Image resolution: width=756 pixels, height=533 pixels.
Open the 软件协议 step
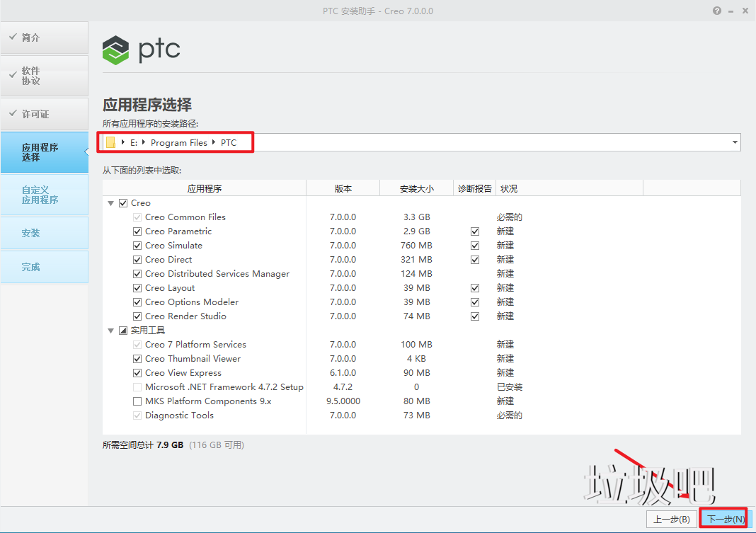click(x=44, y=76)
